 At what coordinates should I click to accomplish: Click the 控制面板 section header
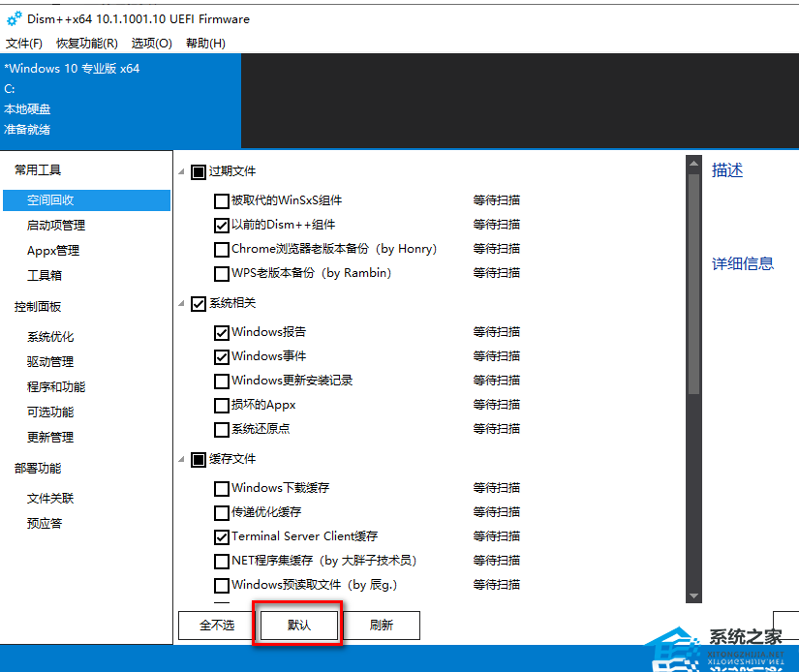[x=38, y=307]
